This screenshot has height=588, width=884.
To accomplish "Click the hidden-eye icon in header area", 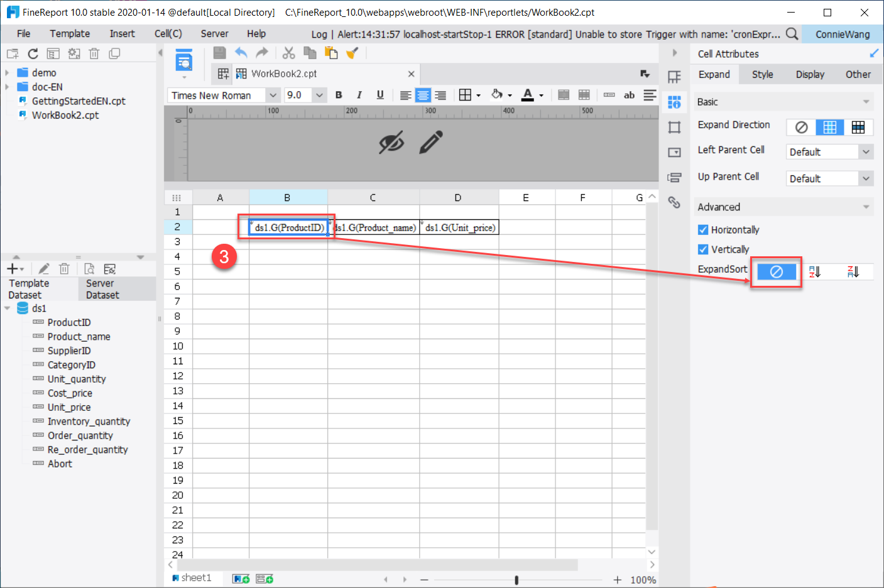I will point(391,143).
